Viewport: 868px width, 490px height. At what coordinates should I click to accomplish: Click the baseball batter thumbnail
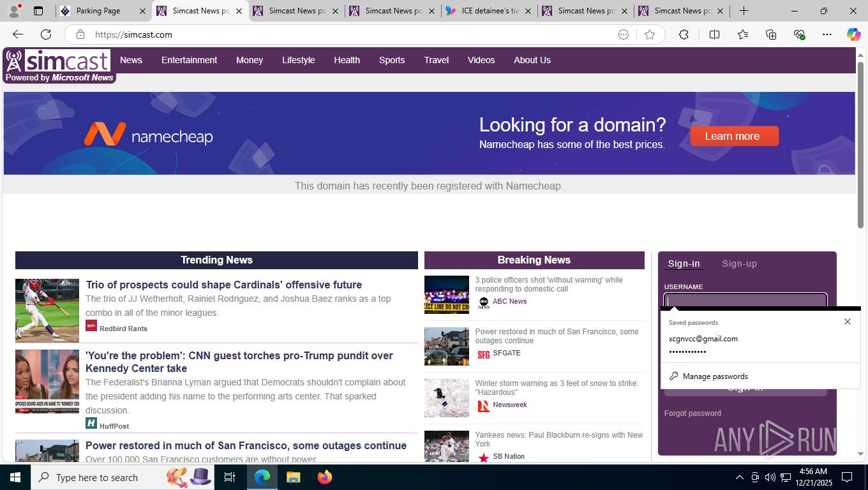(47, 311)
